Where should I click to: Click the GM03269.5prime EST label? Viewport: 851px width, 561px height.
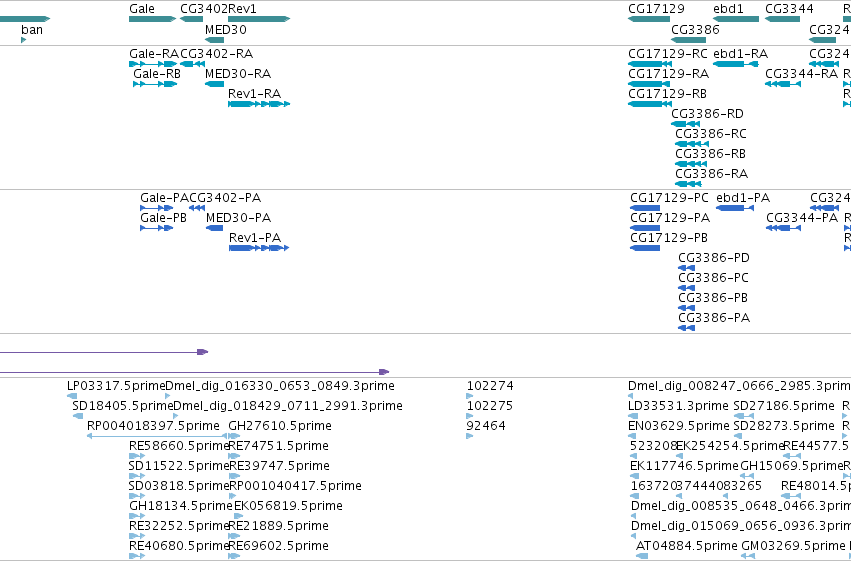pyautogui.click(x=793, y=547)
